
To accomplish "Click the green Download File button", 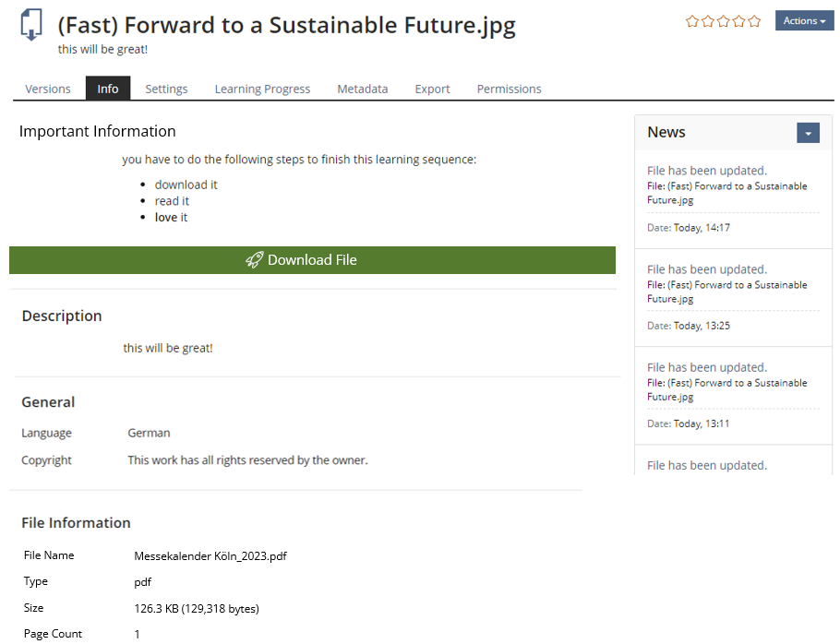I will [312, 260].
